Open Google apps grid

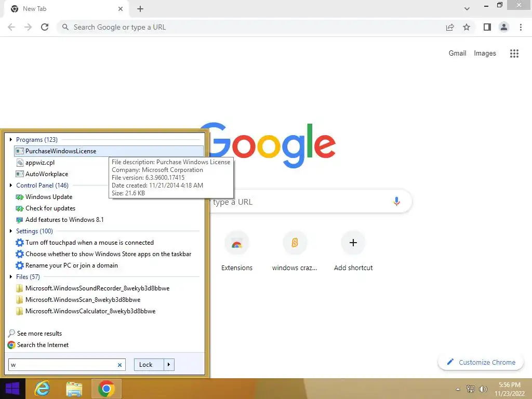point(514,54)
